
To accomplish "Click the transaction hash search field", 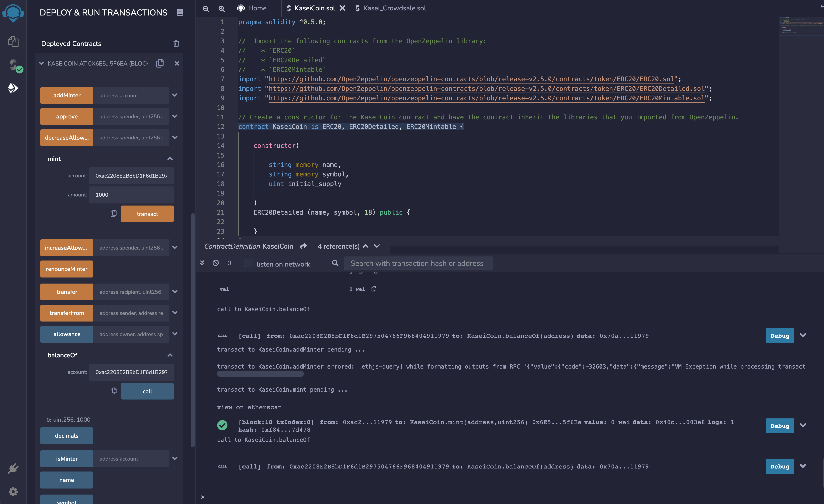I will tap(418, 263).
